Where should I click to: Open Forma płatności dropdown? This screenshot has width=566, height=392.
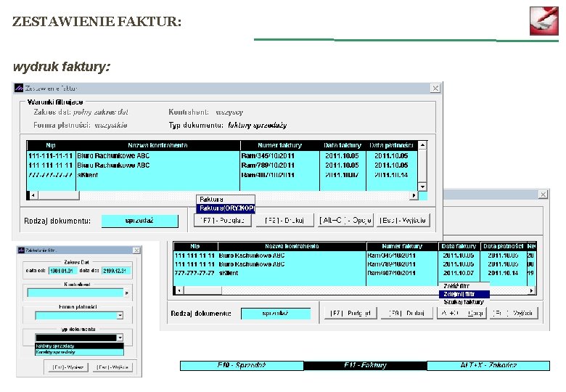click(x=120, y=316)
